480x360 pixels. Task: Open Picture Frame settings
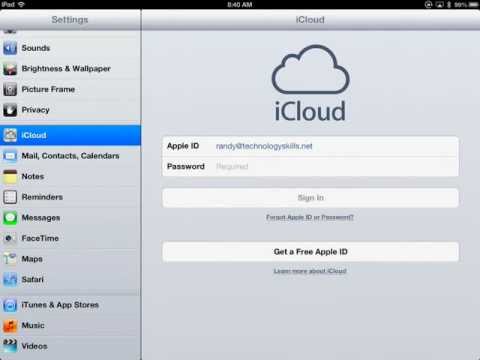click(x=70, y=89)
